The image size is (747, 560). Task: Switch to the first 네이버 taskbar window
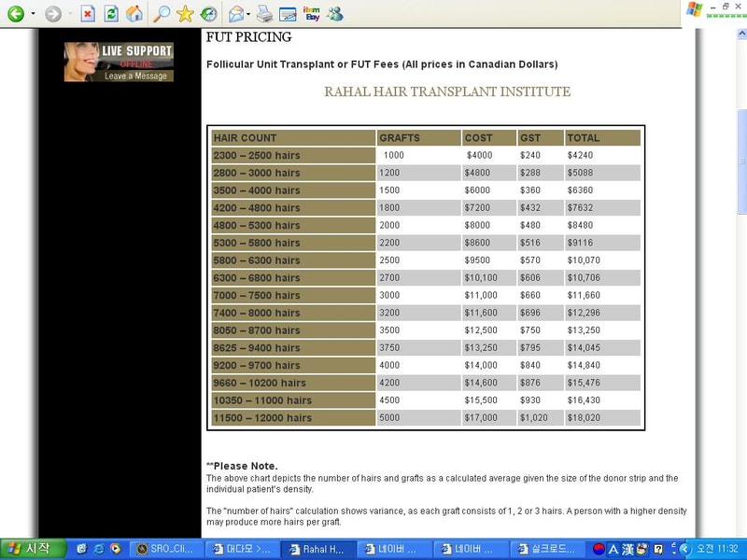pyautogui.click(x=394, y=549)
